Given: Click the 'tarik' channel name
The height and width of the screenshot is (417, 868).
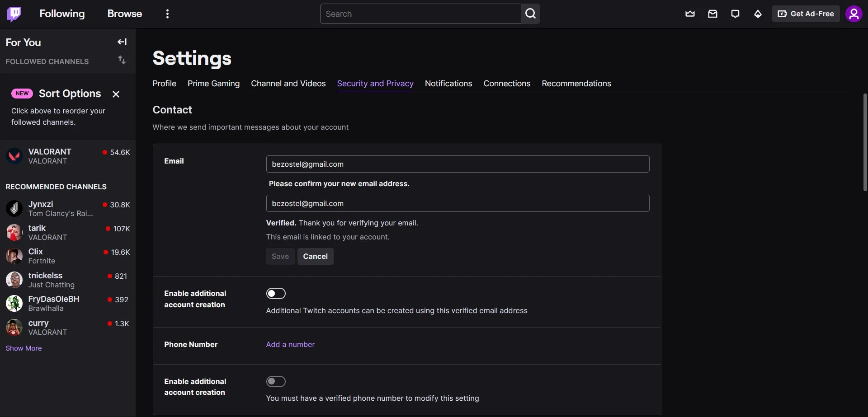Looking at the screenshot, I should 37,228.
